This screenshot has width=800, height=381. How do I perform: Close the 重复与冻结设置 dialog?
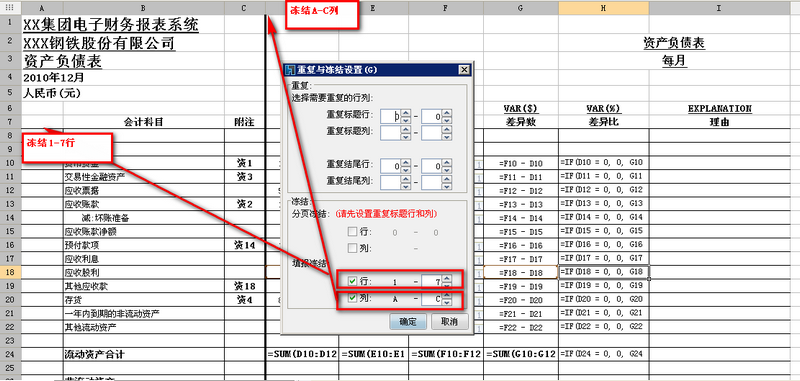(x=463, y=70)
